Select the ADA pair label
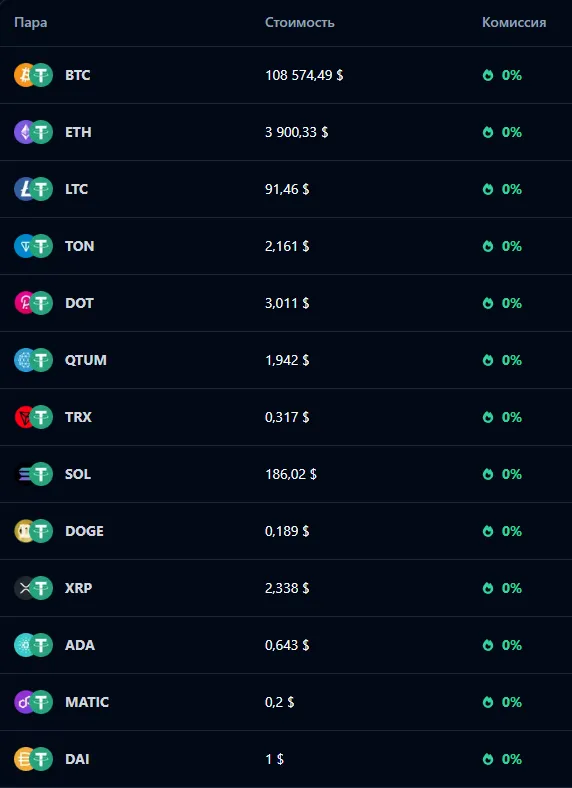 pyautogui.click(x=79, y=645)
